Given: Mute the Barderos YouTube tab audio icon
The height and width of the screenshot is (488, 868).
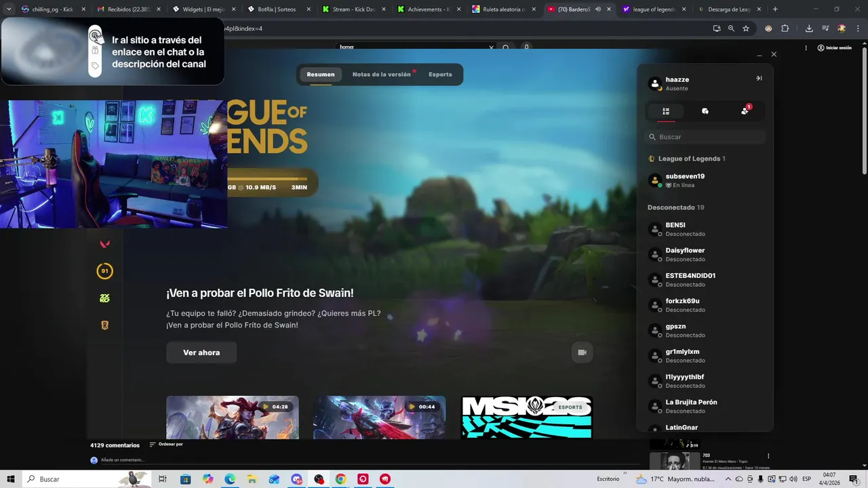Looking at the screenshot, I should (597, 9).
